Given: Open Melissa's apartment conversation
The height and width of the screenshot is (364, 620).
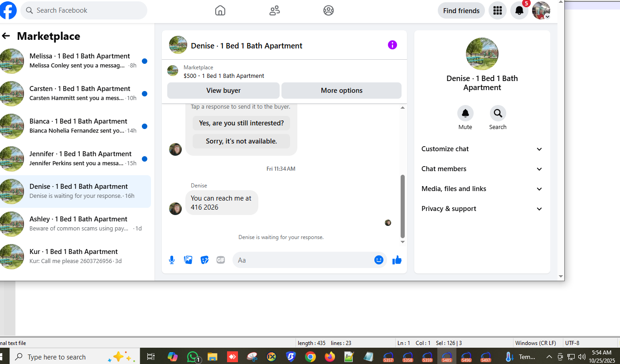Looking at the screenshot, I should 74,61.
